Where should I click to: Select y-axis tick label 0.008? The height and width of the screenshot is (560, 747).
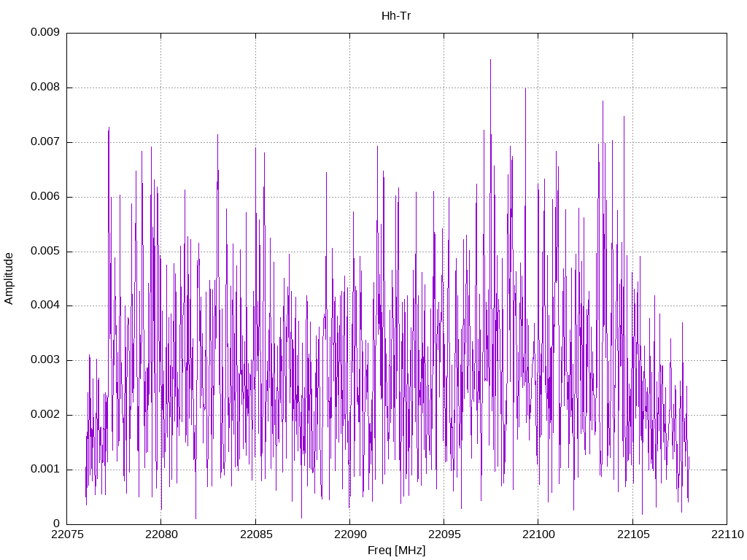tap(45, 87)
